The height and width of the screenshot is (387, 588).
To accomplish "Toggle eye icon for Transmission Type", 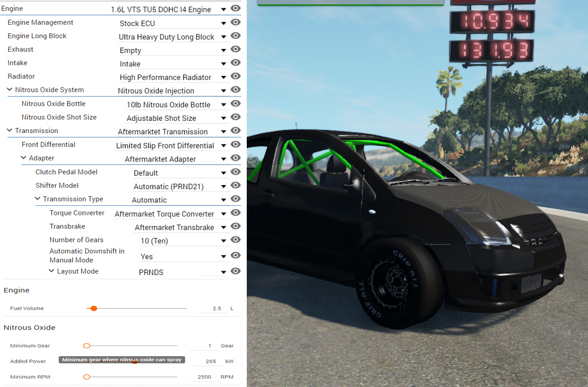I will pyautogui.click(x=236, y=199).
